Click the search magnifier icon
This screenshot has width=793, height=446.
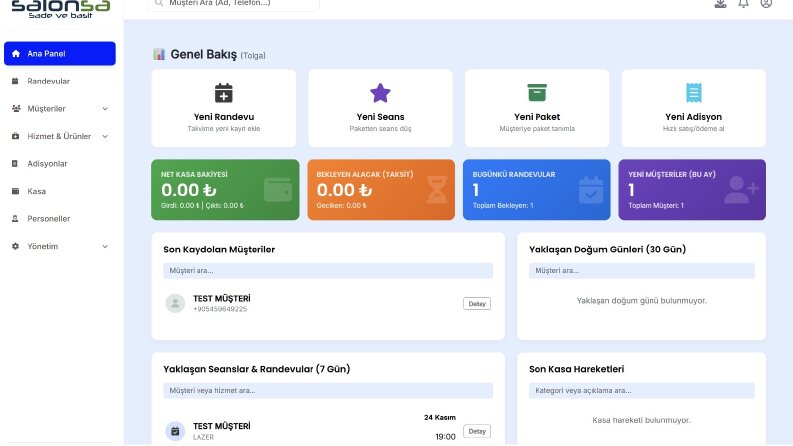point(159,3)
